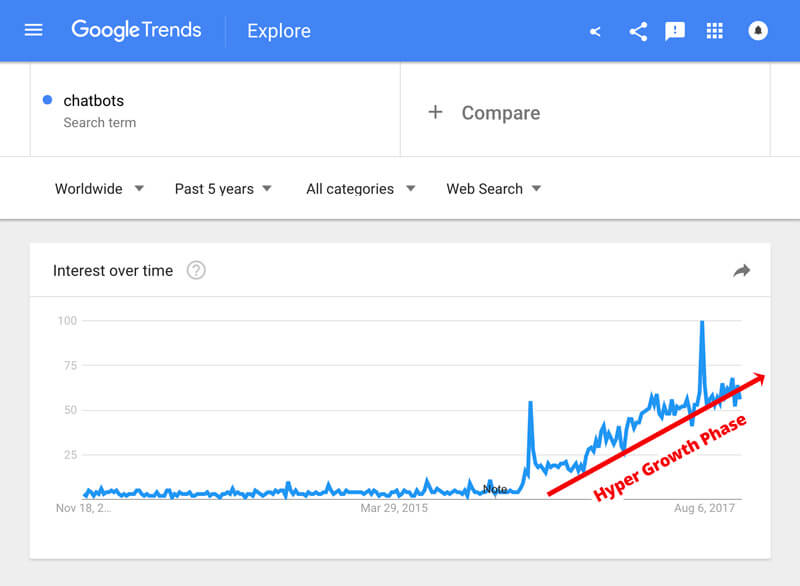Click the Google Trends logo

[136, 30]
